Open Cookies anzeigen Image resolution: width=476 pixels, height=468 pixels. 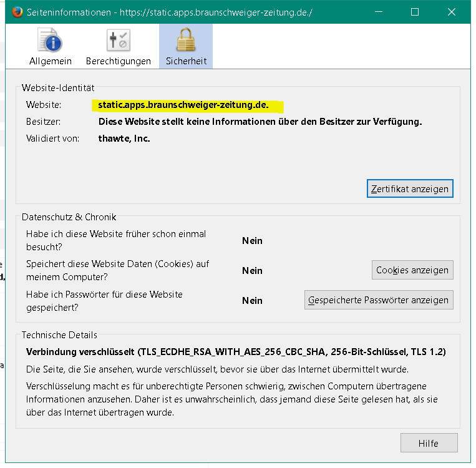point(412,270)
